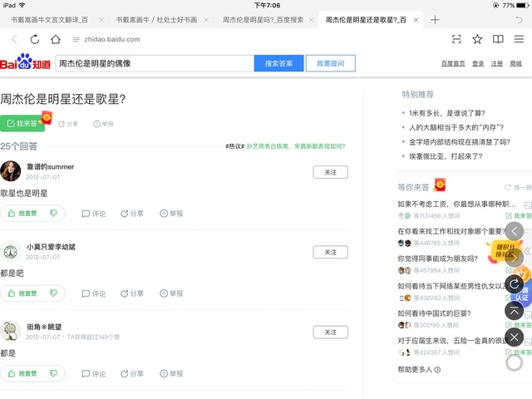Upvote 街角※眺望's answer with 抢首赞
Screen dimensions: 532x399
point(22,373)
